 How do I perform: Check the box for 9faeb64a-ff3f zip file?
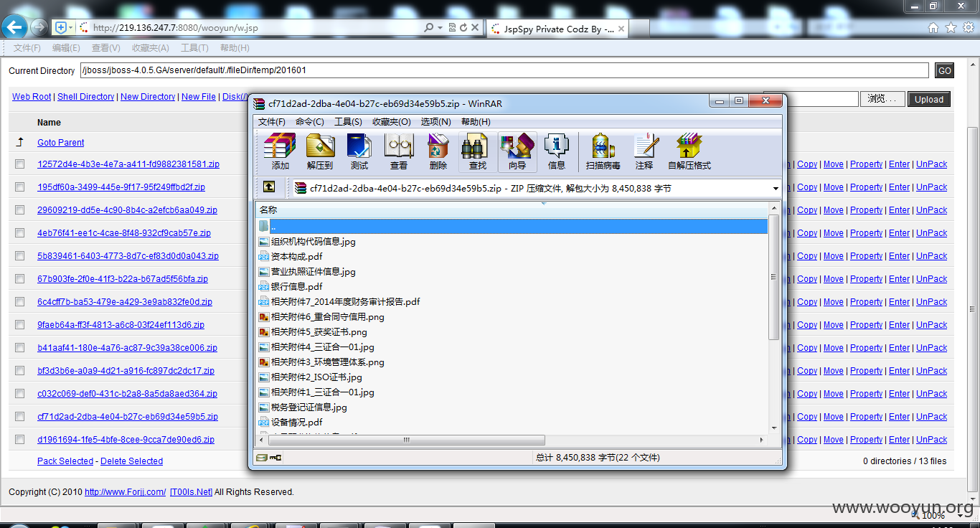pyautogui.click(x=20, y=325)
